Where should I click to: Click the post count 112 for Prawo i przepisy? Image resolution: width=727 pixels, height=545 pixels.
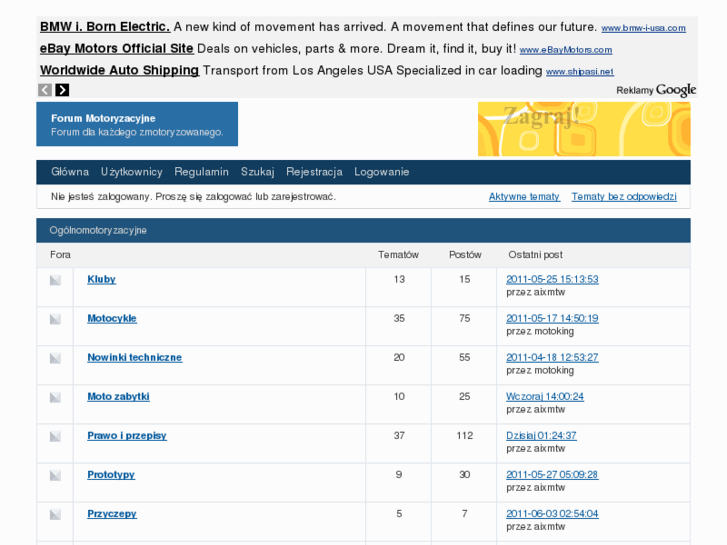pos(465,436)
